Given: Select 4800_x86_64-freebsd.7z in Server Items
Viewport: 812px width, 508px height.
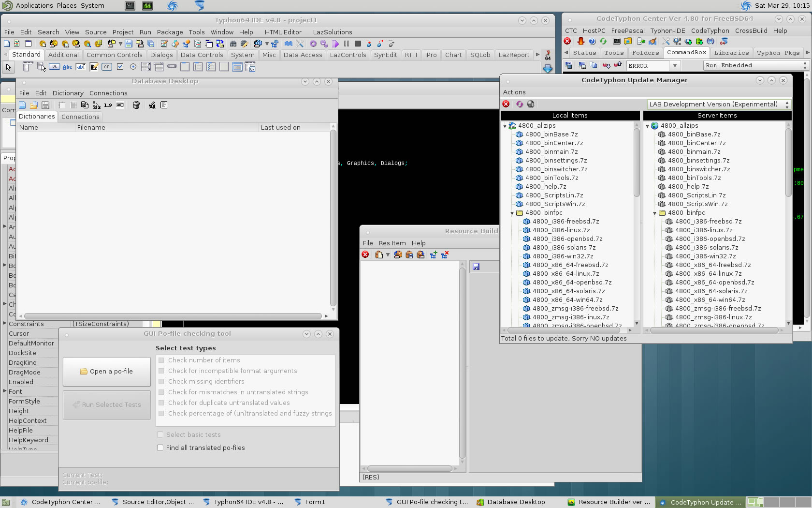Looking at the screenshot, I should tap(713, 265).
